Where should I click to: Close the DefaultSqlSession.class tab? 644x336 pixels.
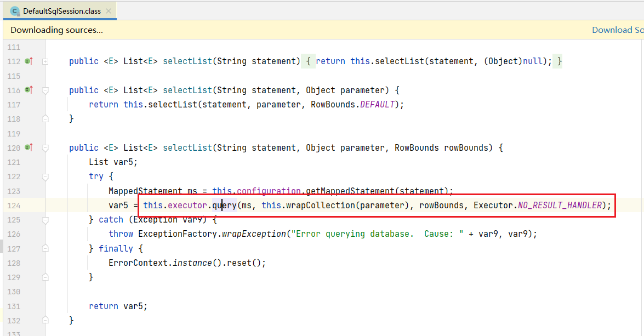click(109, 11)
